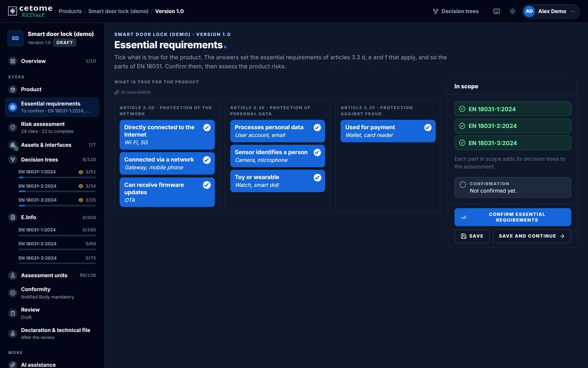
Task: Open Decision trees in the sidebar
Action: 52,159
